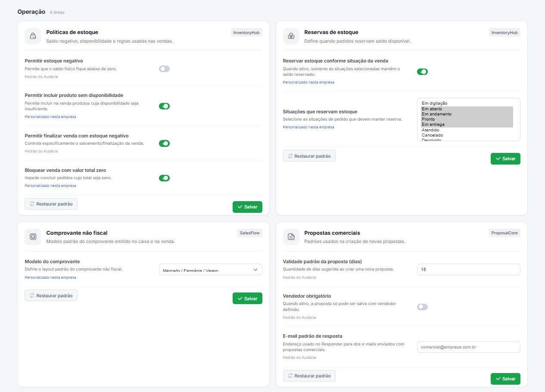Select 'Pronto' in situations list
The height and width of the screenshot is (392, 545).
[467, 119]
